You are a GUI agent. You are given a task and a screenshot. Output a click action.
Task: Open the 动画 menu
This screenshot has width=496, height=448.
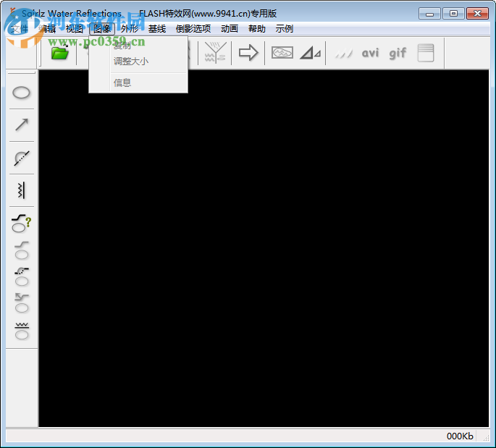point(230,29)
